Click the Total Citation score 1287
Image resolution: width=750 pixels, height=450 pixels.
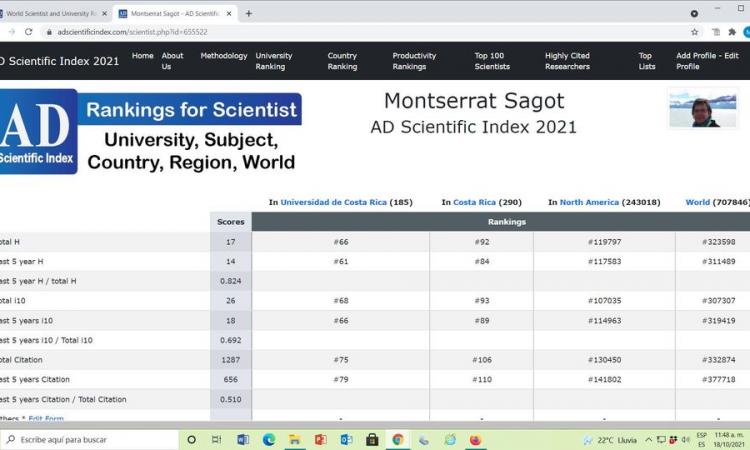231,360
